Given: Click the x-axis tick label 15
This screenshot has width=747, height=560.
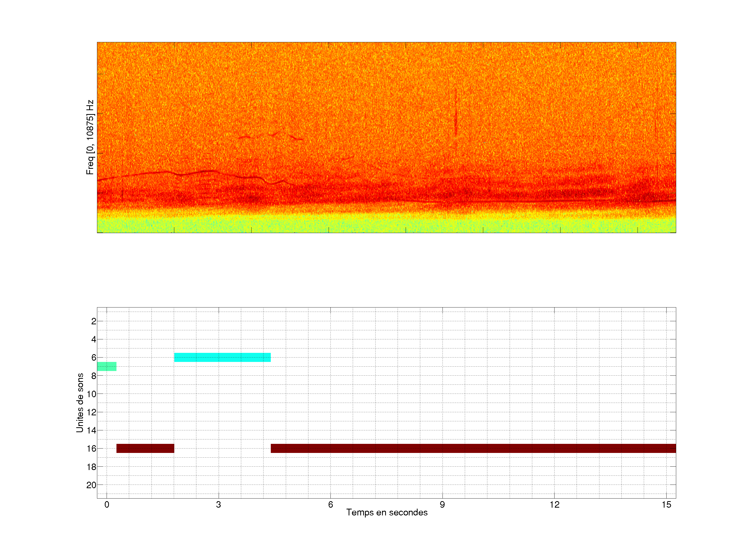Looking at the screenshot, I should click(666, 505).
